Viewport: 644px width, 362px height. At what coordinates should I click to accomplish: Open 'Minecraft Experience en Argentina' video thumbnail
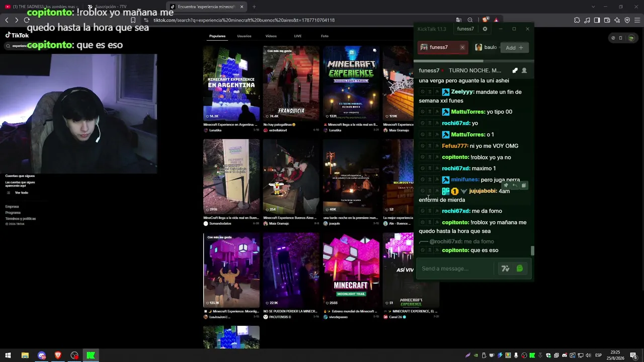[231, 83]
